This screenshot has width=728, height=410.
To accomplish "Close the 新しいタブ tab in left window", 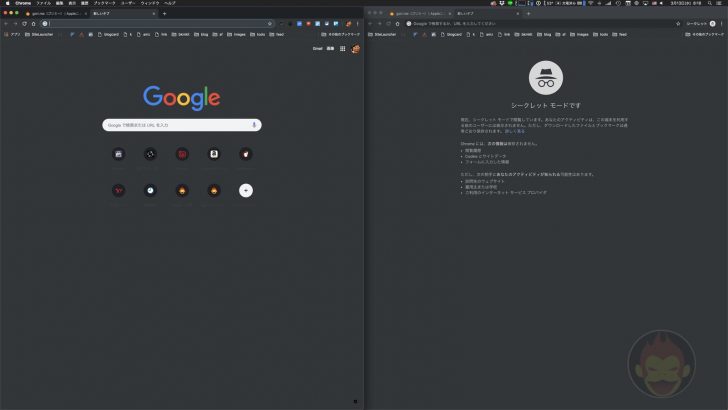I will (154, 13).
